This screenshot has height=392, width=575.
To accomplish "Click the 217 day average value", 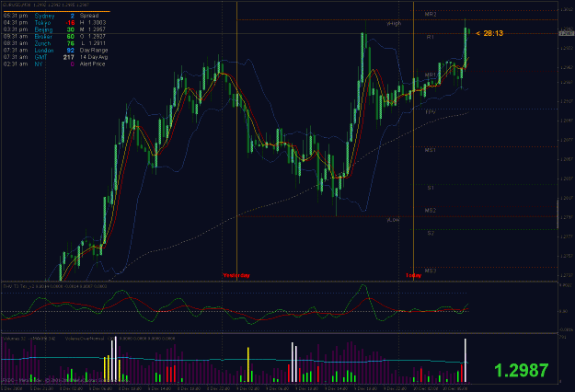I will [x=69, y=57].
